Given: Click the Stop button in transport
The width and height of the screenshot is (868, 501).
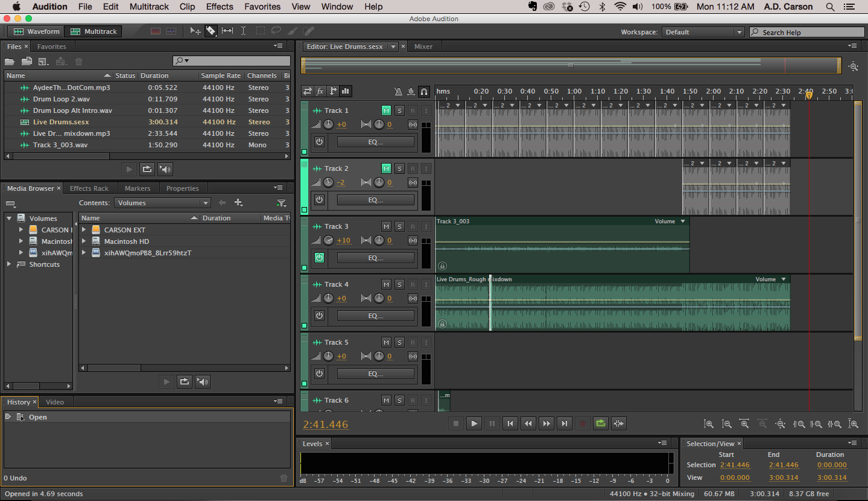Looking at the screenshot, I should 456,424.
